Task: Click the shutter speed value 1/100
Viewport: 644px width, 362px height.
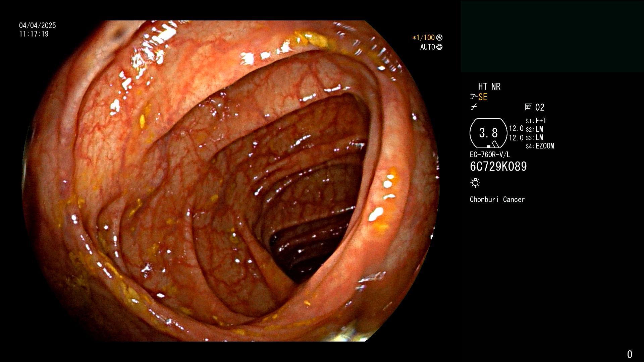Action: [x=423, y=38]
